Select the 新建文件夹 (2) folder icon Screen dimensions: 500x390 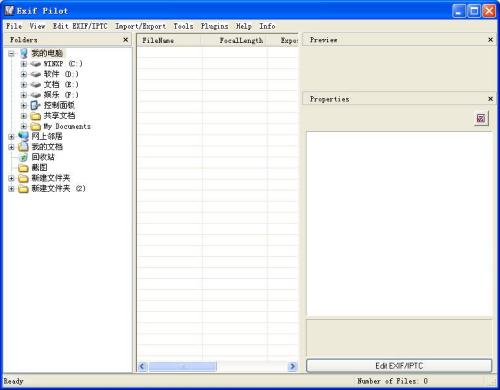click(23, 189)
